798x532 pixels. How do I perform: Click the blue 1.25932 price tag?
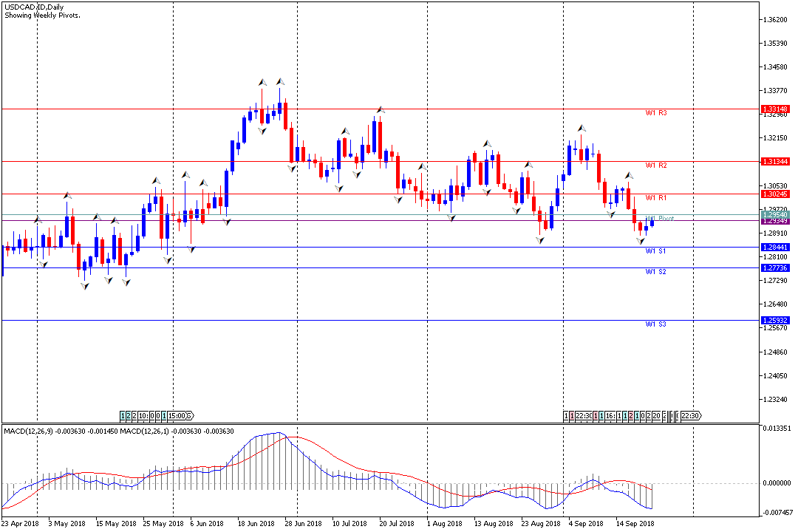(775, 320)
